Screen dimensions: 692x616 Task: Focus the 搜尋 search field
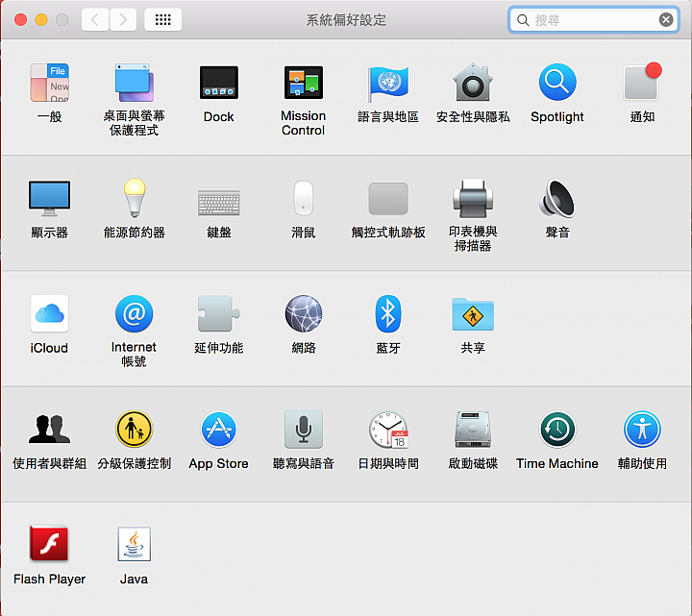coord(594,19)
